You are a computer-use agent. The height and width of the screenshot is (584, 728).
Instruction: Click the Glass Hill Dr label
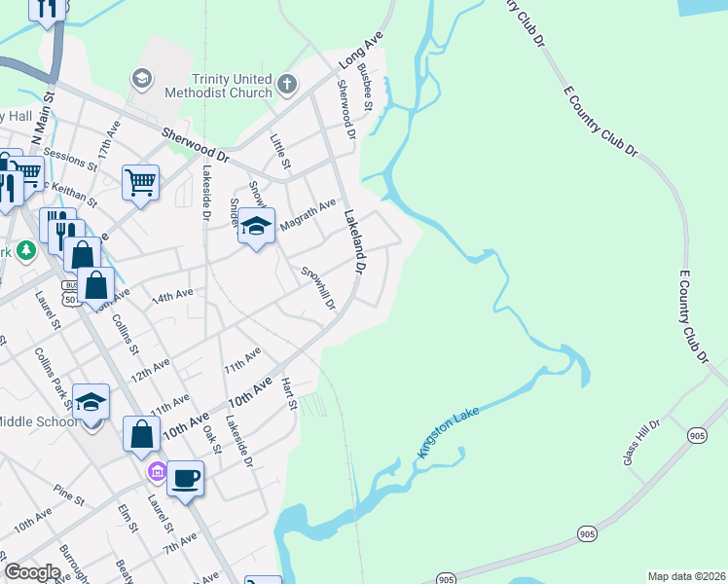click(x=641, y=443)
